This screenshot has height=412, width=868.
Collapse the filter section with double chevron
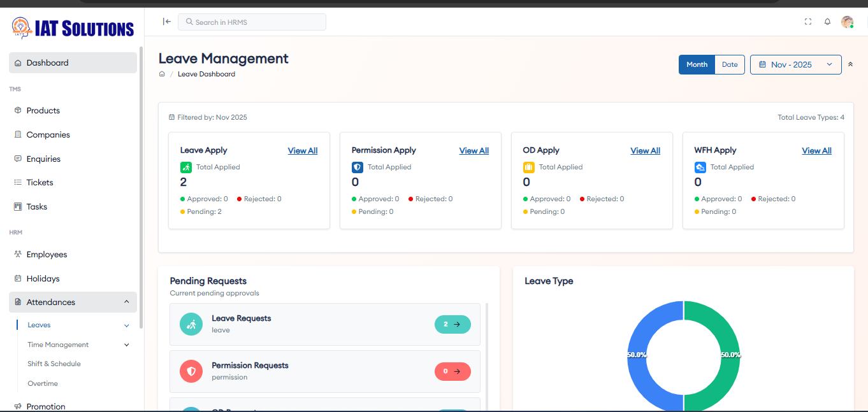coord(850,64)
